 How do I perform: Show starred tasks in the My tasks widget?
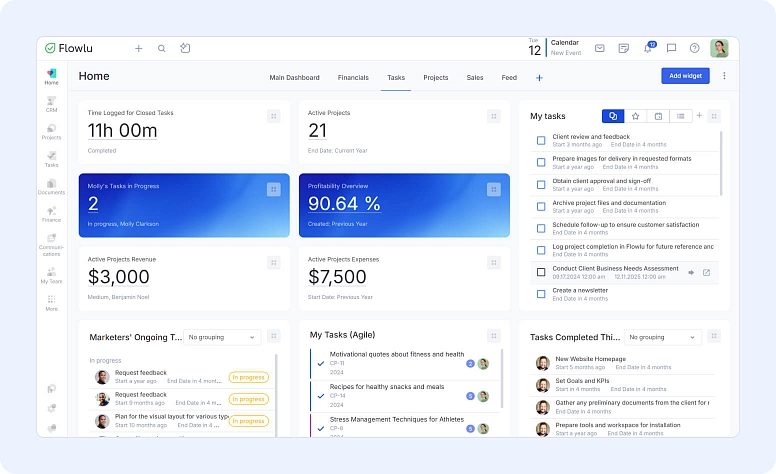[636, 116]
